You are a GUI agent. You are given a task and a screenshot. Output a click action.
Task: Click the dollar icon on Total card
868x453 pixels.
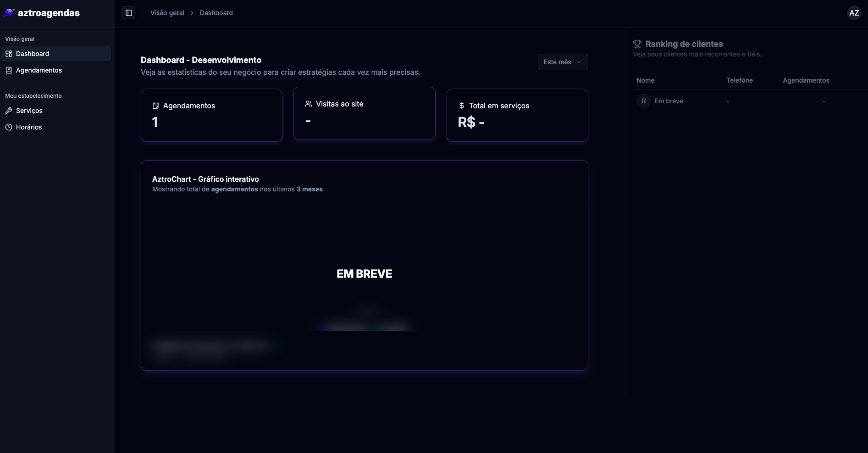pyautogui.click(x=462, y=106)
